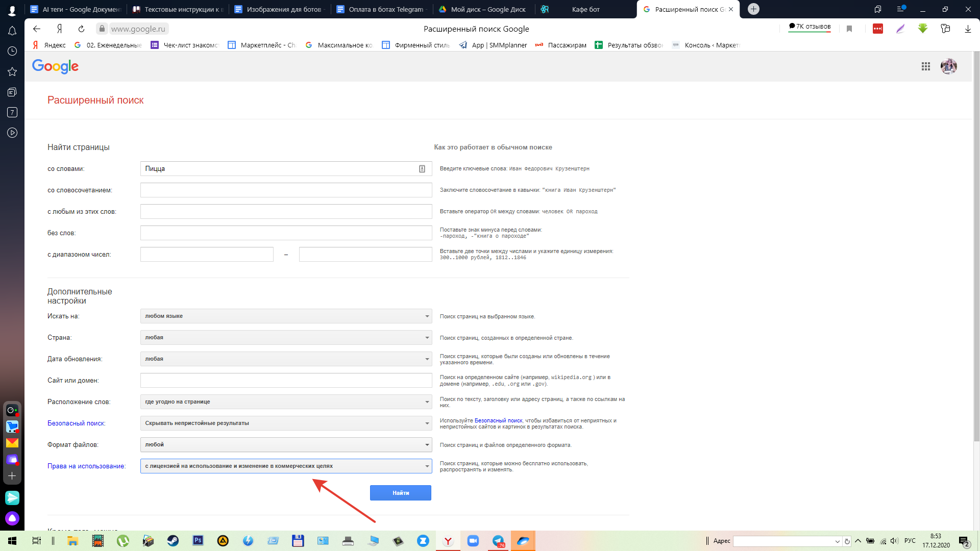
Task: Open the downloads arrow icon in the toolbar
Action: click(x=968, y=29)
